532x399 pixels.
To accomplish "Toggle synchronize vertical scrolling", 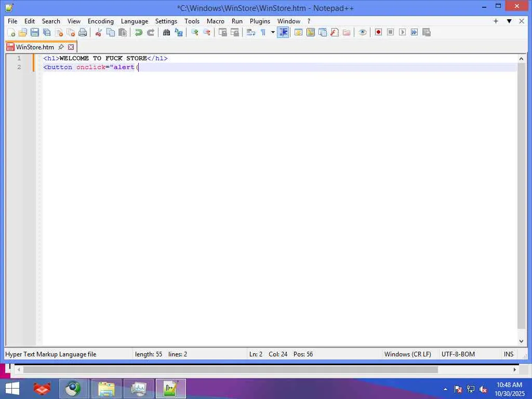I will tap(222, 33).
